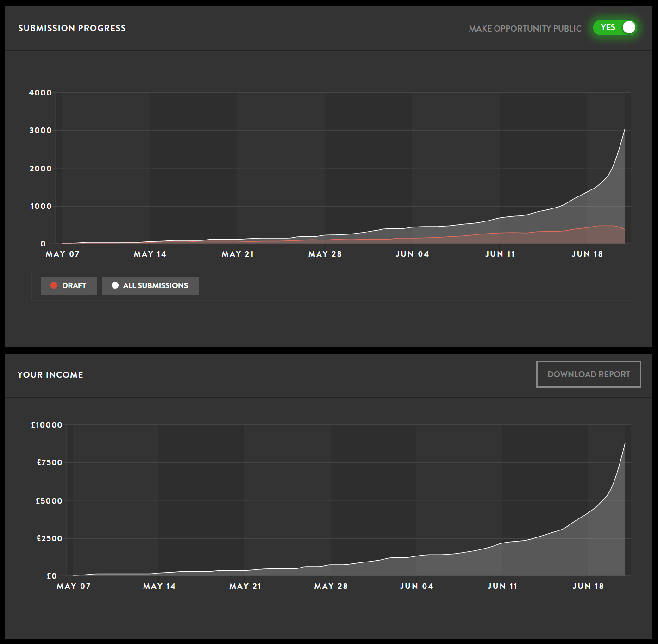This screenshot has height=644, width=658.
Task: Click the 3000 axis label in submissions chart
Action: point(40,130)
